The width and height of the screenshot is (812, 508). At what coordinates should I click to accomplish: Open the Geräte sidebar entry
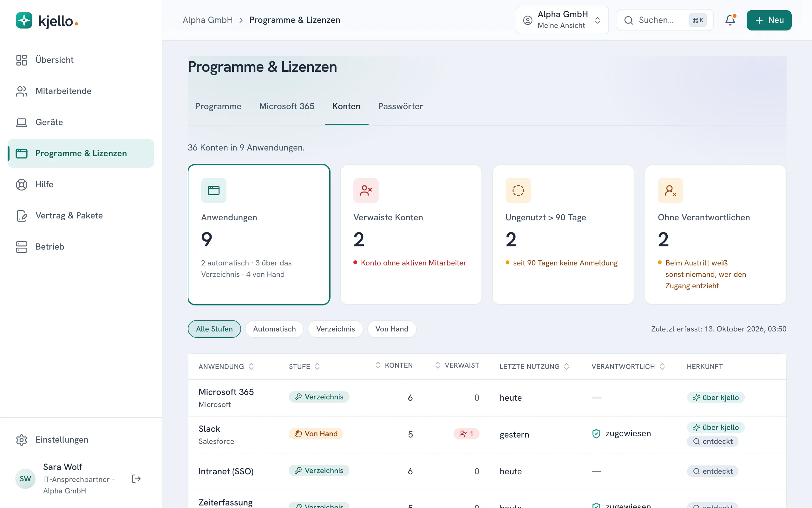click(81, 122)
